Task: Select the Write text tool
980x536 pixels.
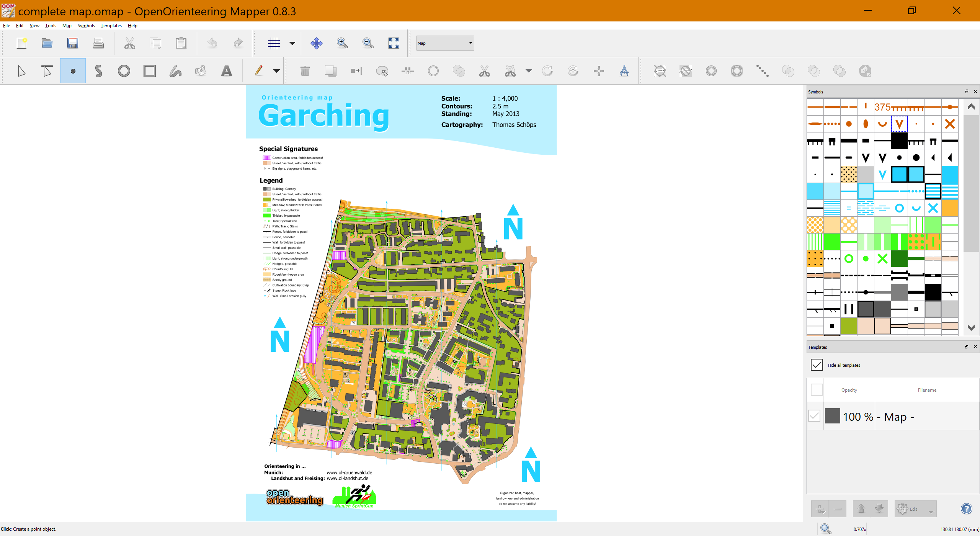Action: (x=227, y=71)
